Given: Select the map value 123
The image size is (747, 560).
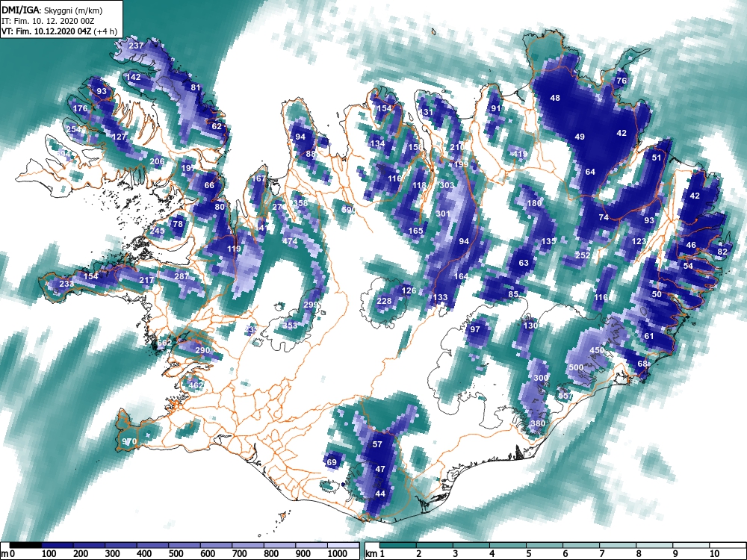Looking at the screenshot, I should (x=639, y=241).
